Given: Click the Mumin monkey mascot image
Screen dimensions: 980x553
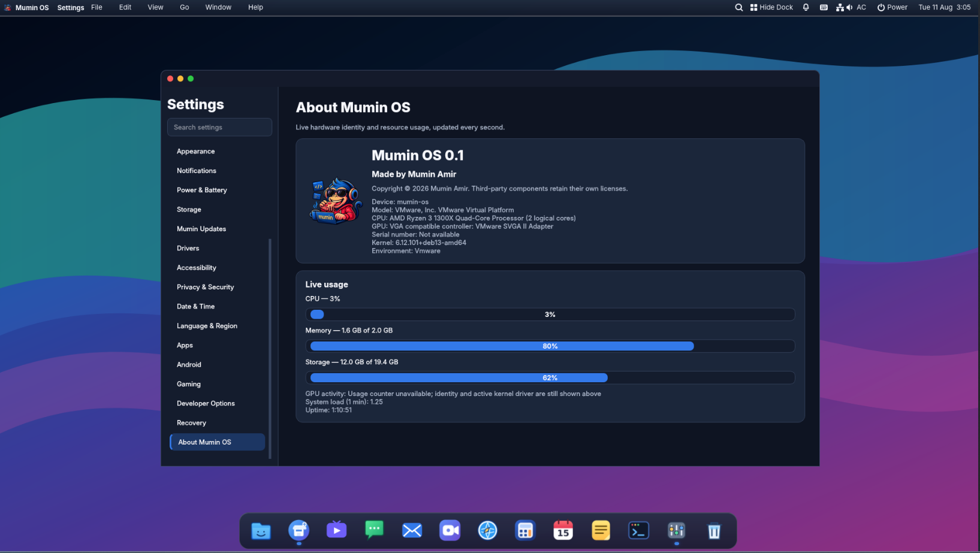Looking at the screenshot, I should 336,201.
